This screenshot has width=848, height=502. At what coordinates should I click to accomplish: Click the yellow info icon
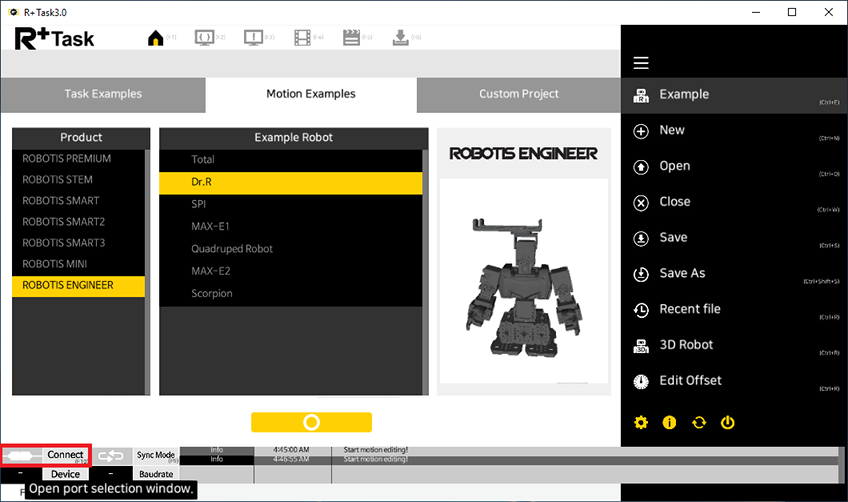pos(670,422)
